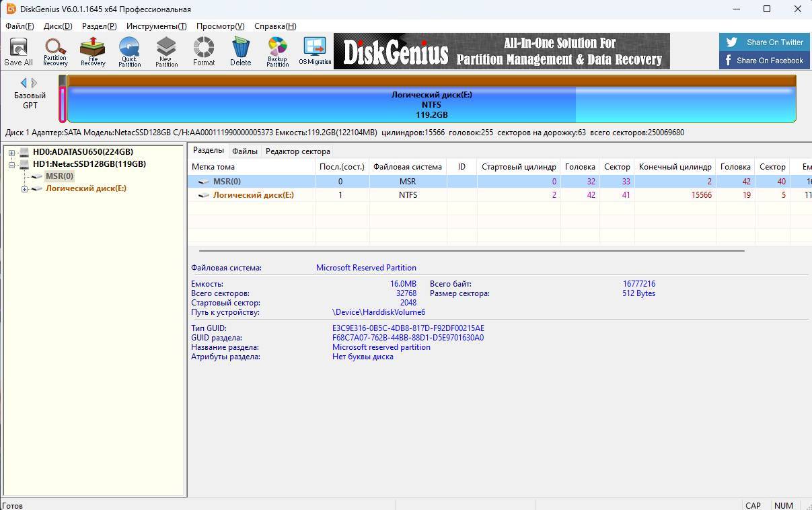
Task: Share On Facebook button
Action: (x=764, y=60)
